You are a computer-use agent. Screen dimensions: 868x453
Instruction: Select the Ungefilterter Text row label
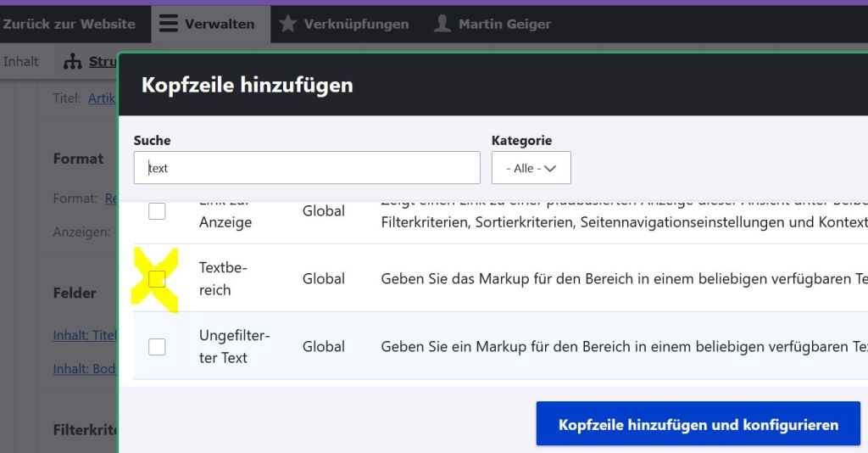[234, 346]
